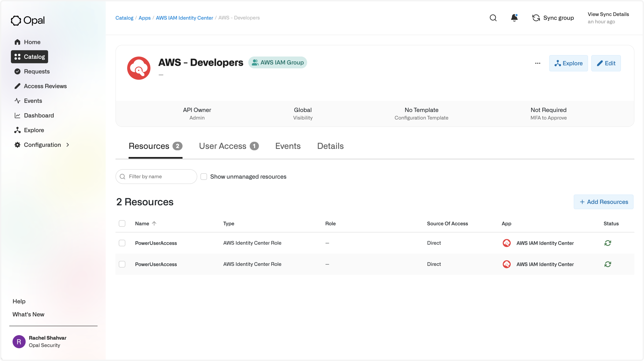The height and width of the screenshot is (361, 644).
Task: Sort by the Name column header
Action: 145,223
